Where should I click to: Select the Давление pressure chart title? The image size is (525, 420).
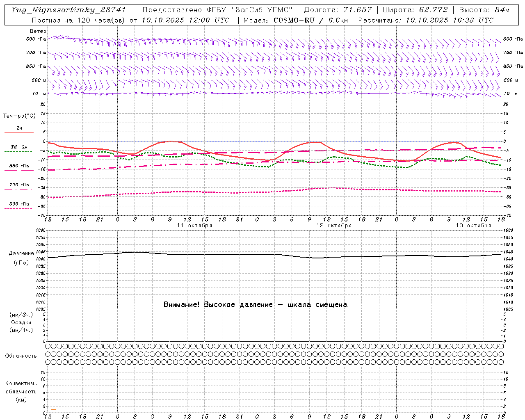point(21,253)
